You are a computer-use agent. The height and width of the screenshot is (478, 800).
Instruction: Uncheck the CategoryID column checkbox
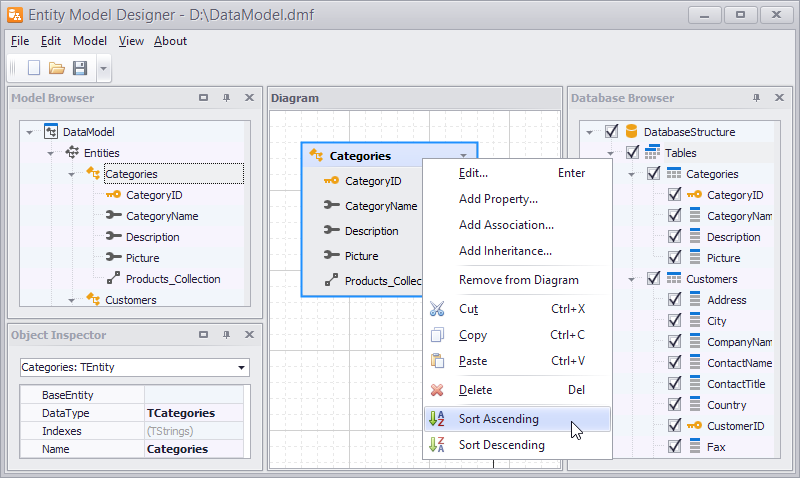click(674, 195)
